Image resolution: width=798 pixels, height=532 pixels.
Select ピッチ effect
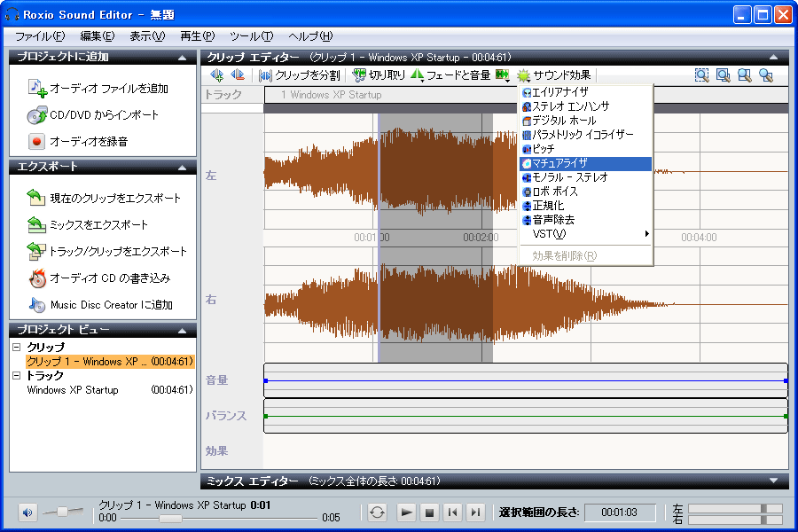pyautogui.click(x=585, y=149)
